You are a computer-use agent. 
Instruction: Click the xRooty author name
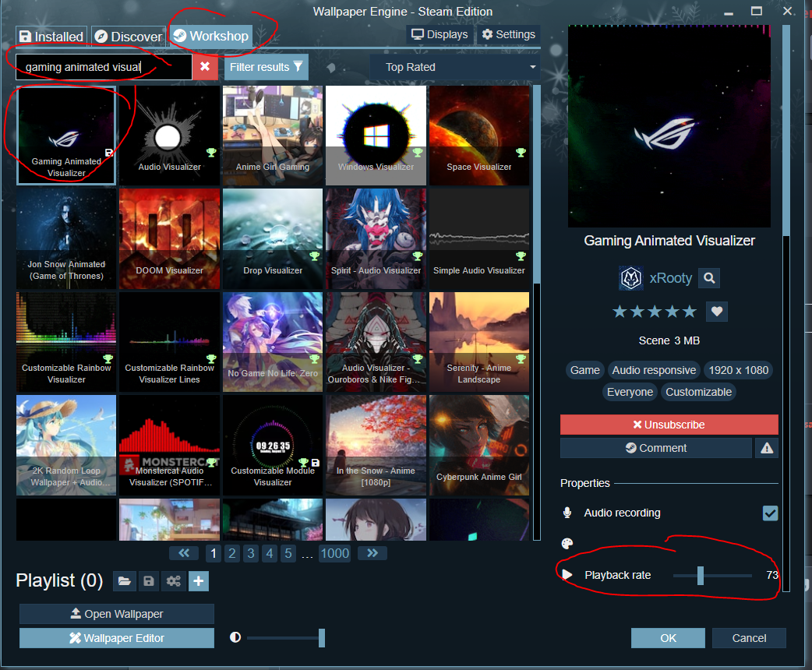pyautogui.click(x=671, y=278)
